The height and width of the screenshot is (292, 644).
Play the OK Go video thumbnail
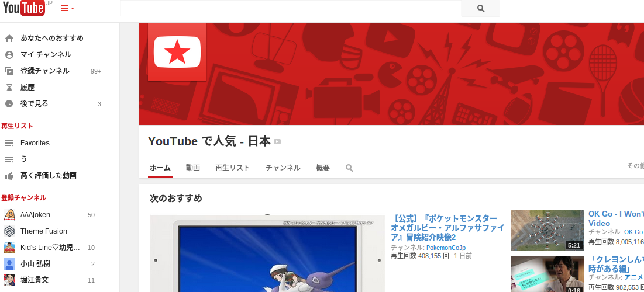(x=547, y=230)
